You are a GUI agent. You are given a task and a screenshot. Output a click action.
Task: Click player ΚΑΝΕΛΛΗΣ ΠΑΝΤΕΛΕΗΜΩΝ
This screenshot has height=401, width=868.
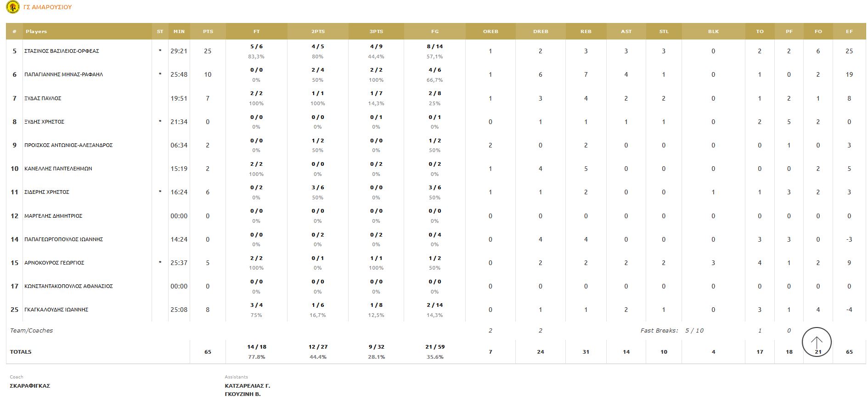[58, 169]
